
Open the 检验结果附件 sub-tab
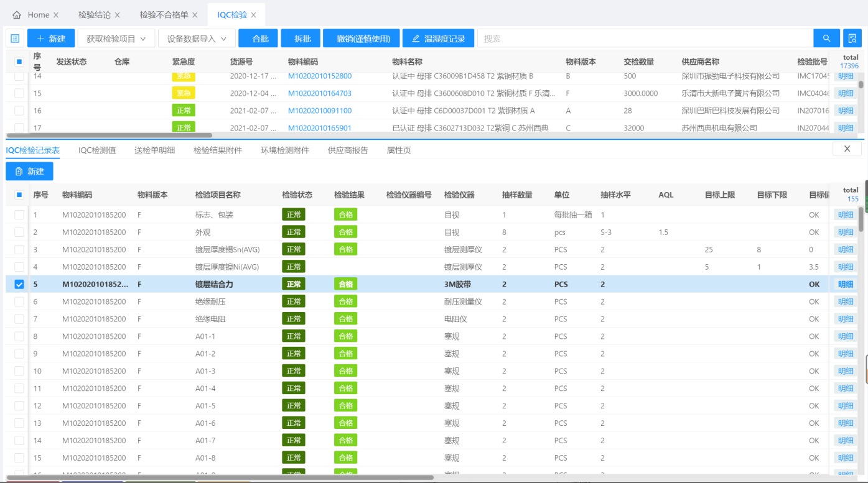click(218, 150)
